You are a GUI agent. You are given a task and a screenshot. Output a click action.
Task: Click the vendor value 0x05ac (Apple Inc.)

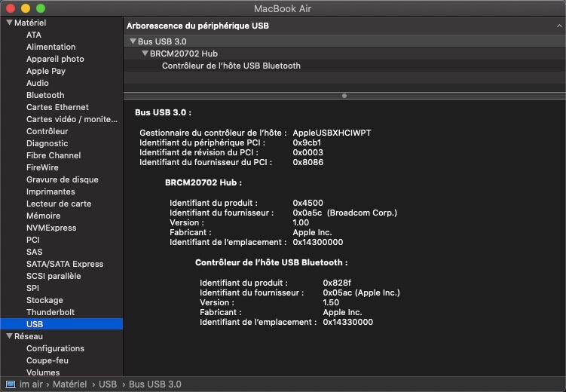point(361,292)
